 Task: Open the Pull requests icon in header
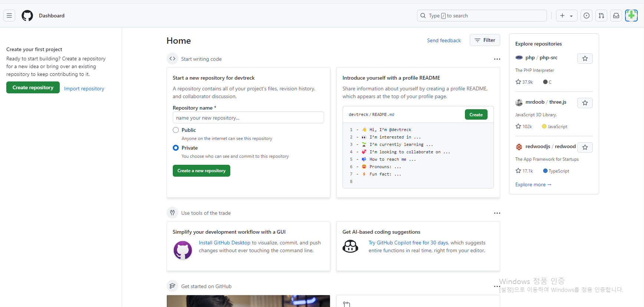(x=601, y=16)
